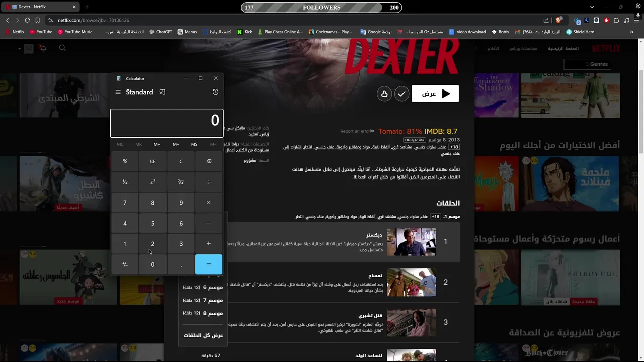
Task: Open the Kick bookmark
Action: click(x=245, y=32)
